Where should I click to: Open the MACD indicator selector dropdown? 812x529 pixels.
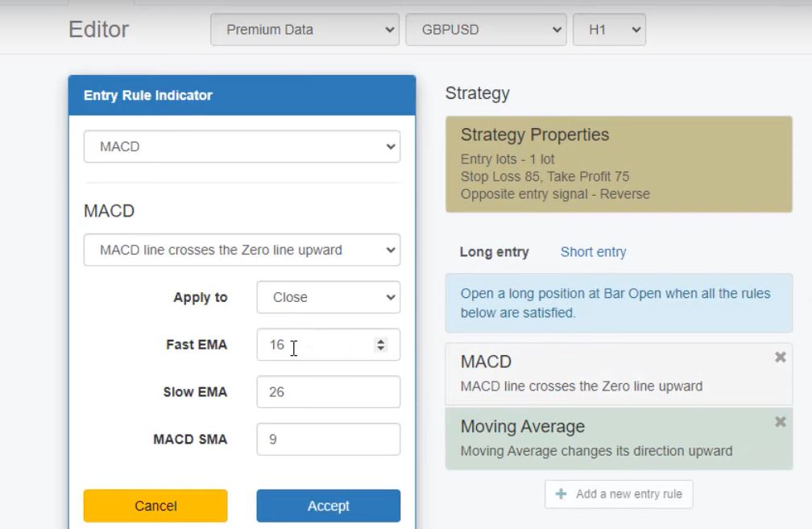(x=242, y=147)
